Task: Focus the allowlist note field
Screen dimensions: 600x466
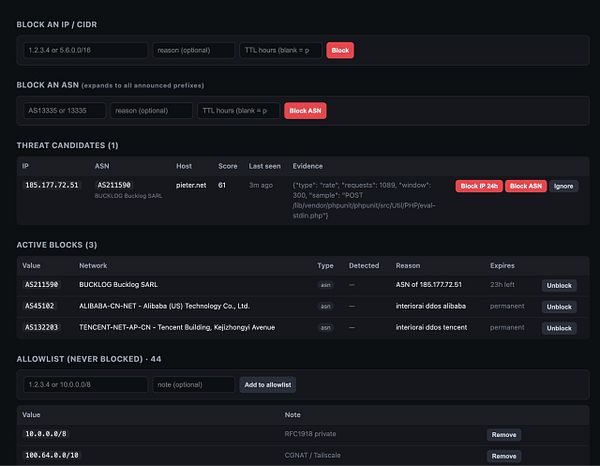Action: pos(193,385)
